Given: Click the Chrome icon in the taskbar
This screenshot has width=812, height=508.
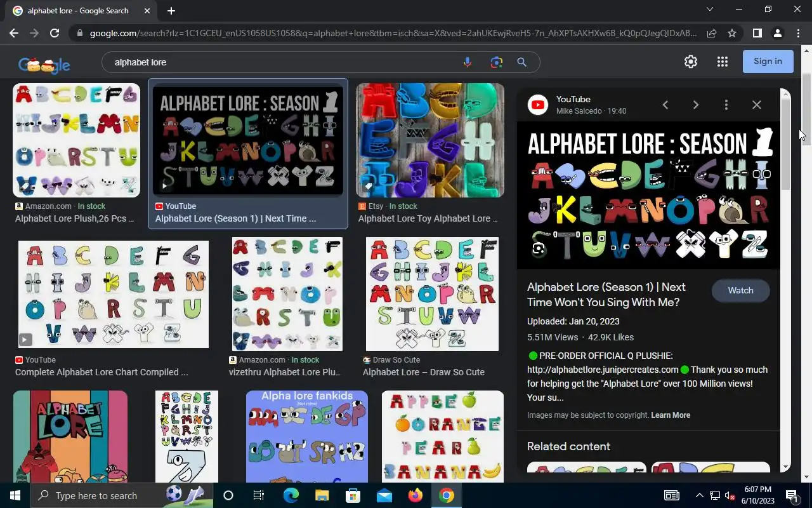Looking at the screenshot, I should pos(447,495).
